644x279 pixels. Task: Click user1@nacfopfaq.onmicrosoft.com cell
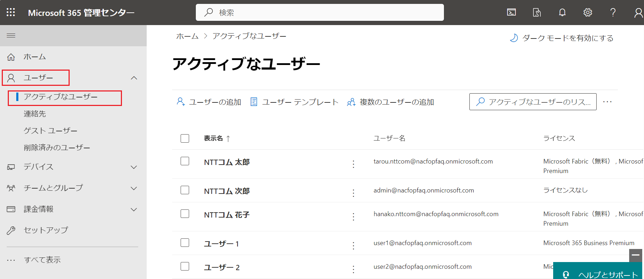[423, 243]
